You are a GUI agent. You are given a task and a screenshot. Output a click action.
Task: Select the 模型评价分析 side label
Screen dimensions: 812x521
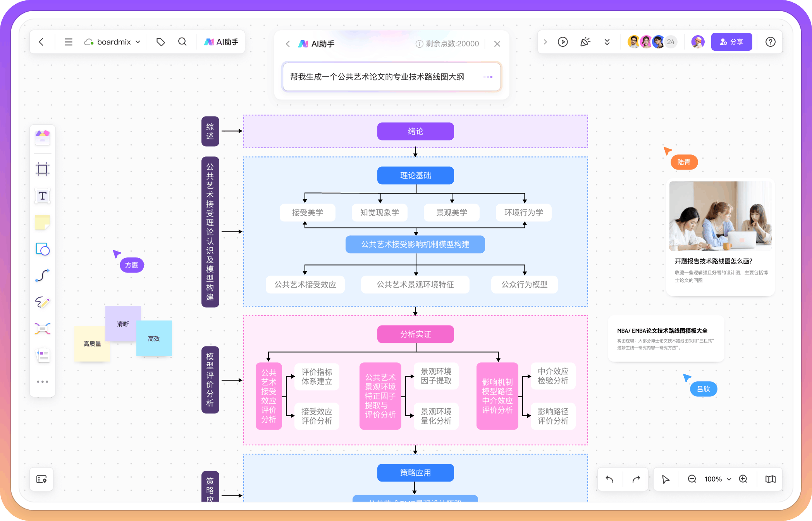click(210, 380)
